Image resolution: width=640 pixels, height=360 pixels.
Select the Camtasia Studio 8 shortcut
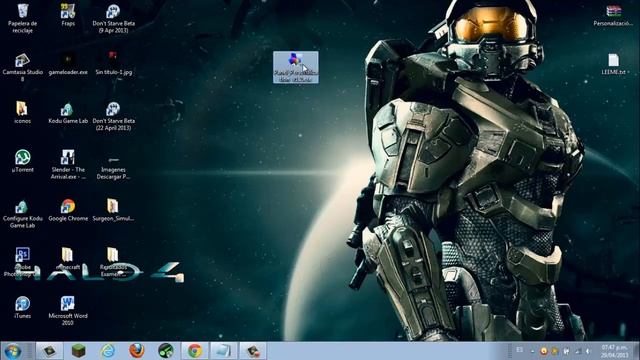pyautogui.click(x=22, y=67)
